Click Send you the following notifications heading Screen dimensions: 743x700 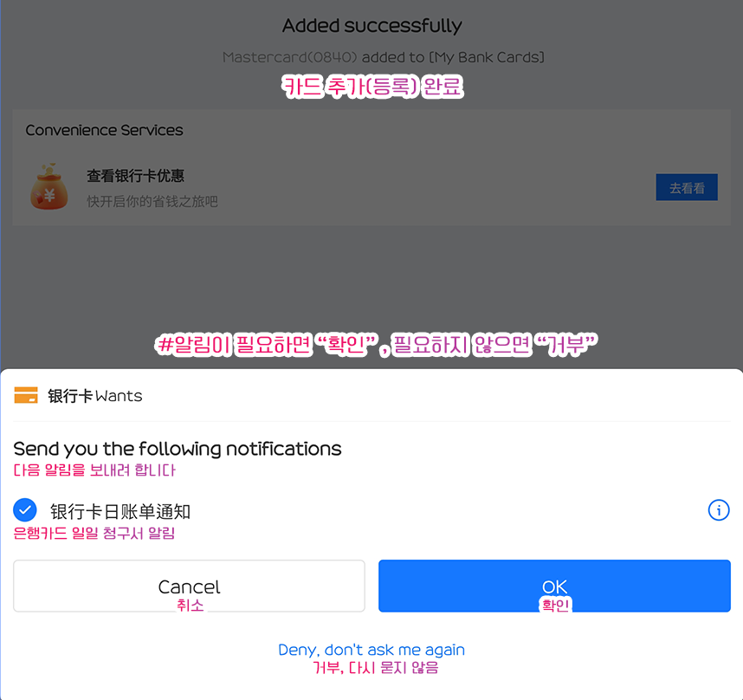(x=178, y=449)
